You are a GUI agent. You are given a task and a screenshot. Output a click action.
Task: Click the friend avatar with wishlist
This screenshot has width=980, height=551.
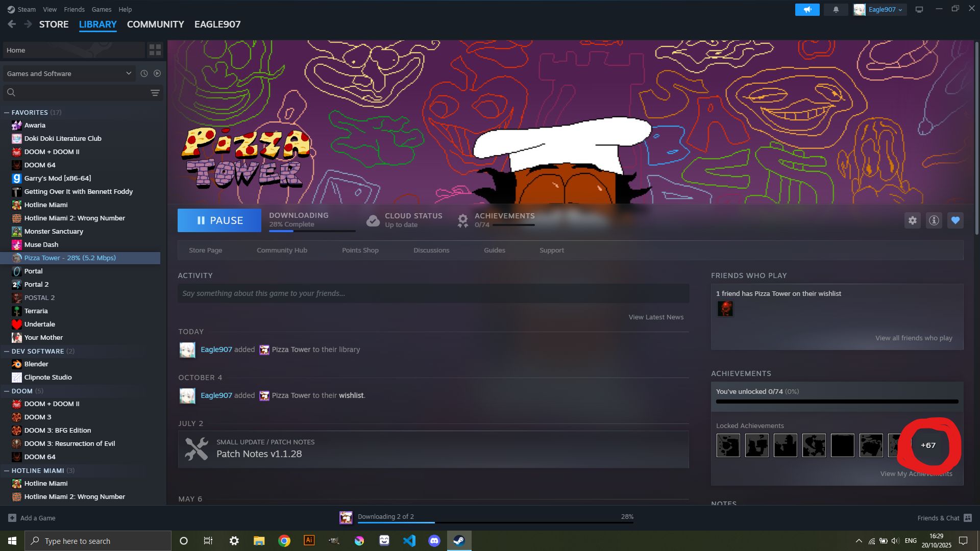tap(725, 309)
